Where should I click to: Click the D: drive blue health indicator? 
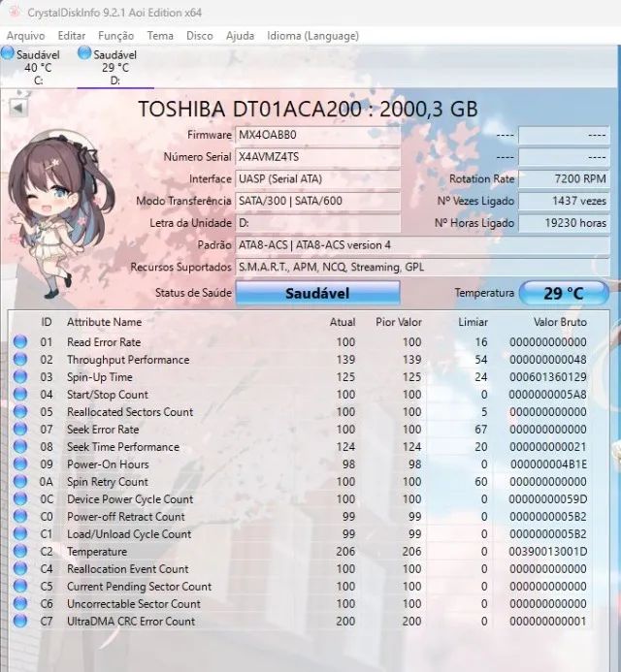(x=84, y=53)
